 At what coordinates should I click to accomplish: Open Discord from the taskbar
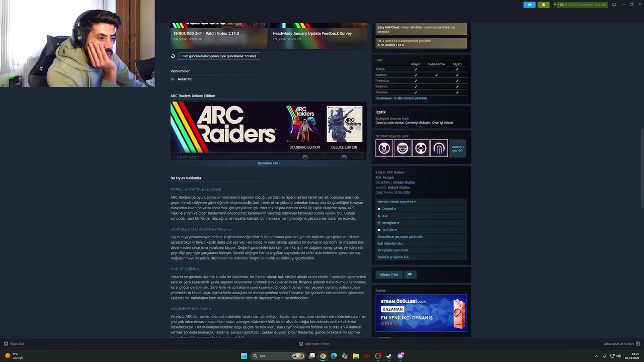tap(400, 356)
